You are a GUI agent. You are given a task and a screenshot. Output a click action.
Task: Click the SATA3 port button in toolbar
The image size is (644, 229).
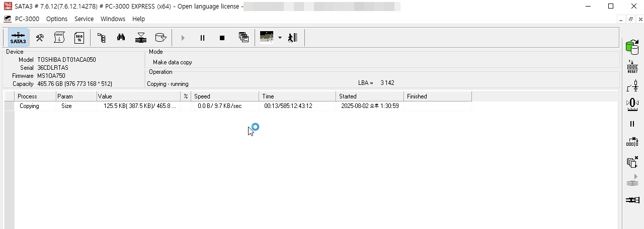click(x=18, y=38)
